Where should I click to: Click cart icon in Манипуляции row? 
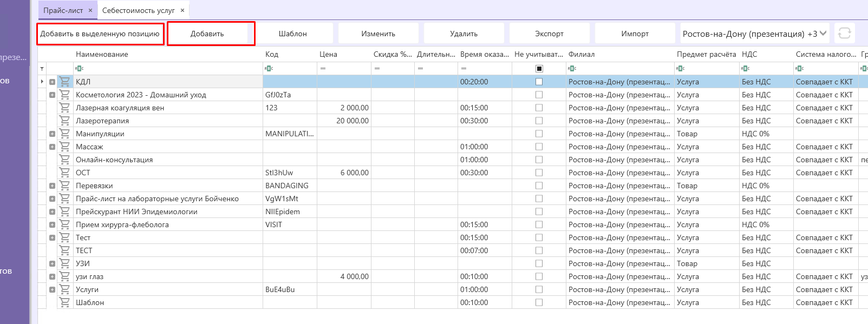pos(65,134)
